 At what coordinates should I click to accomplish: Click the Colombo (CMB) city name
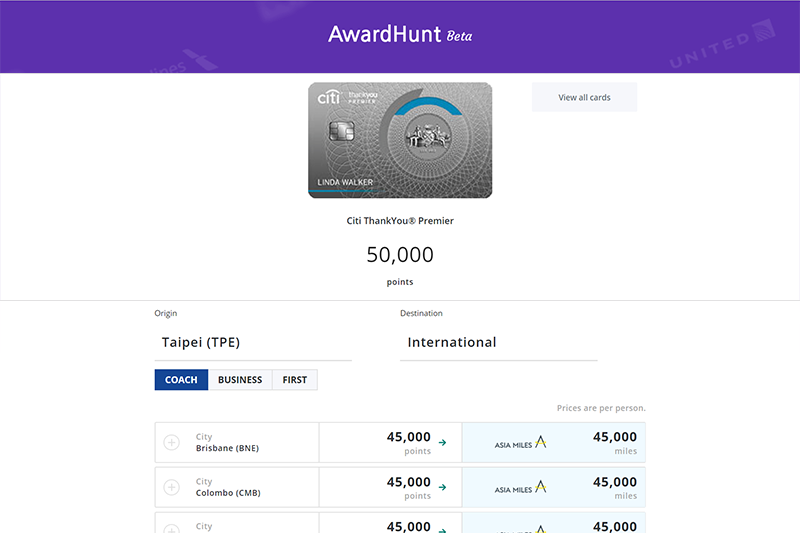pyautogui.click(x=228, y=493)
